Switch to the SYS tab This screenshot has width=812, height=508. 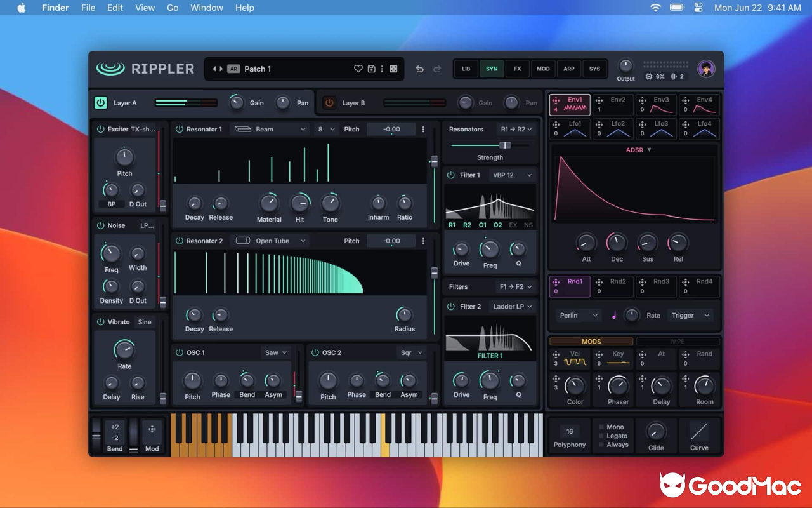coord(594,69)
